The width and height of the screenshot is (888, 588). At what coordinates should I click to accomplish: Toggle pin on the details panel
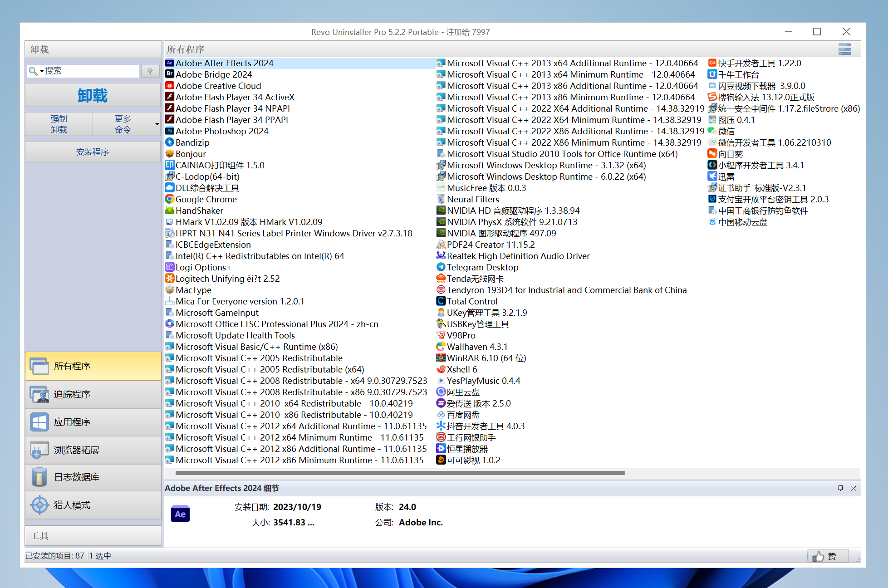[840, 488]
